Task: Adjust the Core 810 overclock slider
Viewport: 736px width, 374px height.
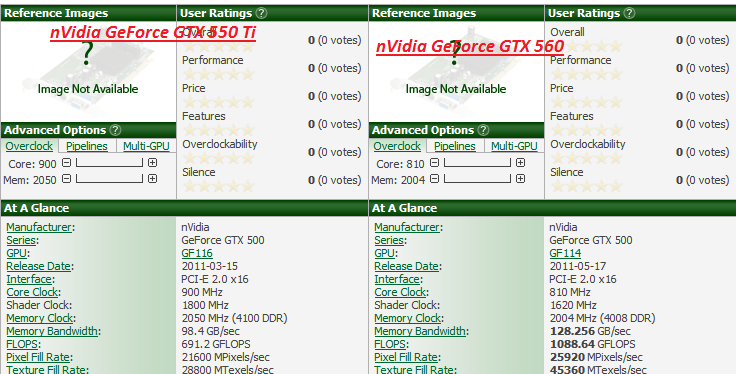Action: (x=477, y=163)
